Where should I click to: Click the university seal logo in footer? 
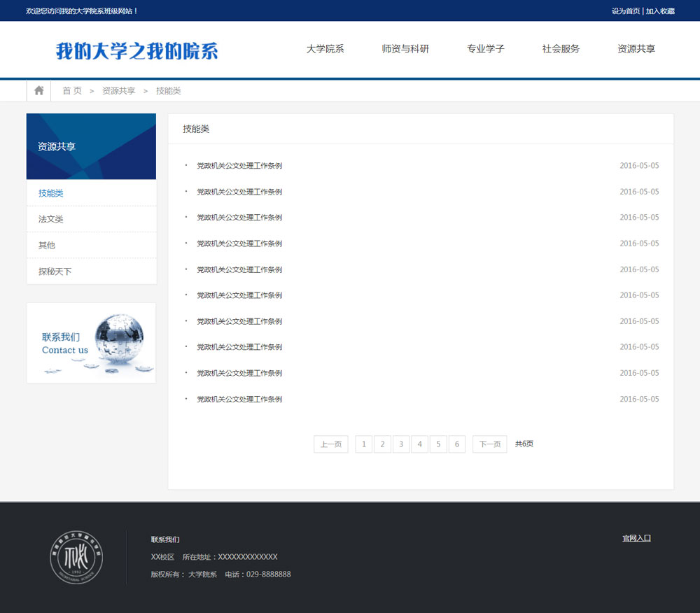[x=76, y=557]
